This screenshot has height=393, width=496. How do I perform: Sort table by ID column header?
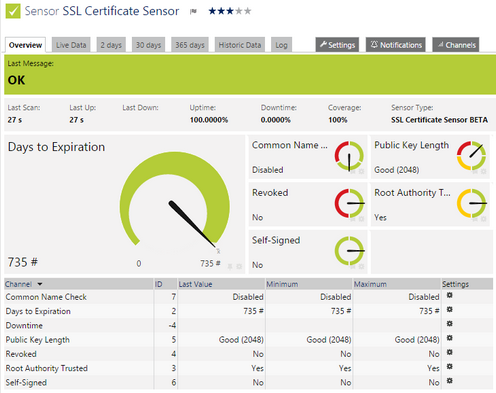point(159,284)
